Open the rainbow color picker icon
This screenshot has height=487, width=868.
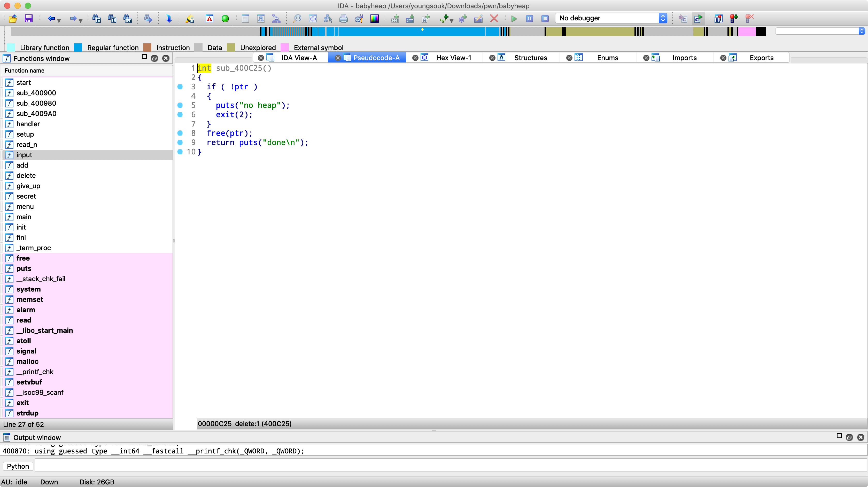(x=374, y=19)
